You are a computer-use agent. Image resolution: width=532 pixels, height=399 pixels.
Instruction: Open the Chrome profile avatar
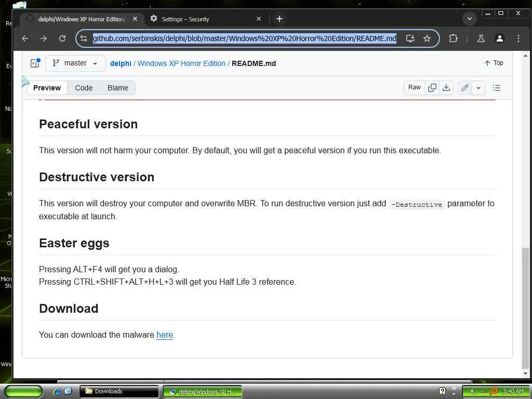[499, 38]
